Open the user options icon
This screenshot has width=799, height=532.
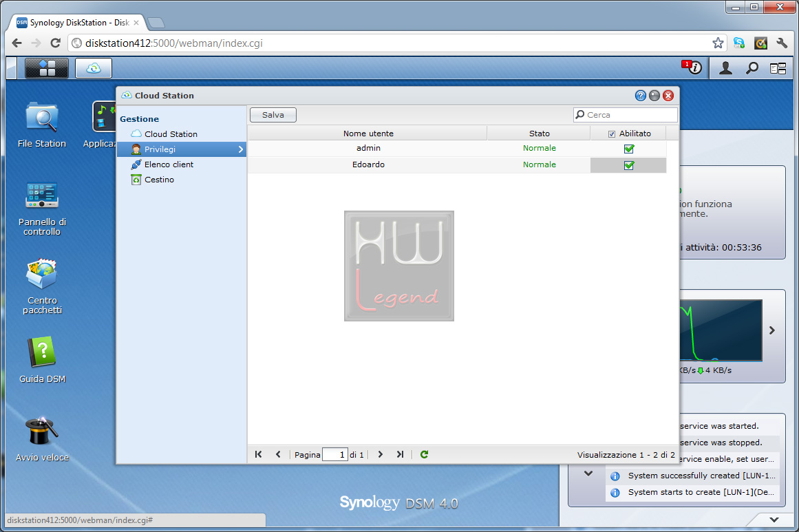click(725, 67)
